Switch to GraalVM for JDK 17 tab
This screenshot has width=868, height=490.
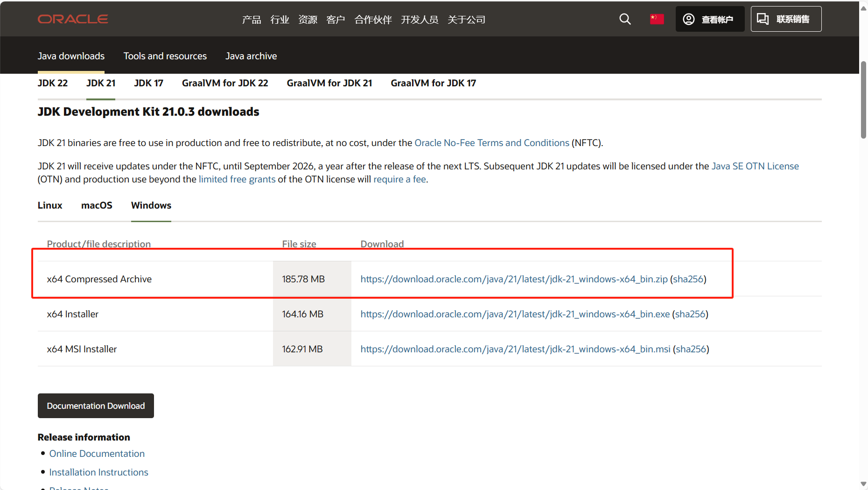434,83
